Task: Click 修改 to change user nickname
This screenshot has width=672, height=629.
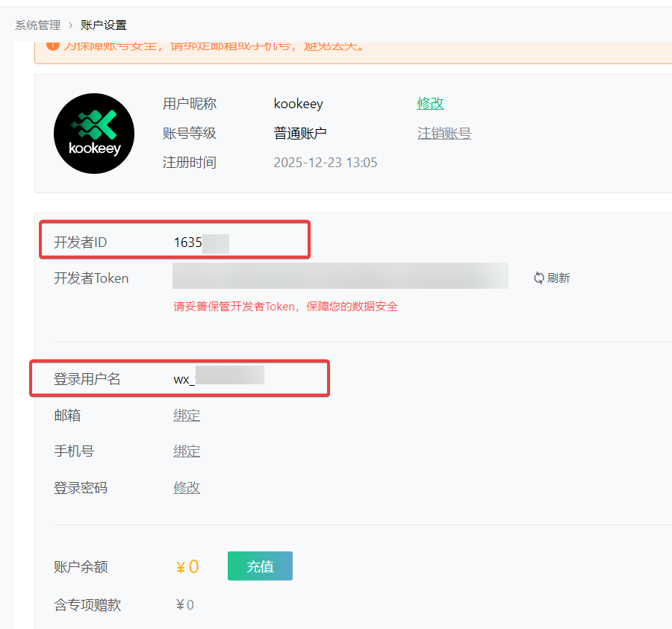Action: (x=431, y=104)
